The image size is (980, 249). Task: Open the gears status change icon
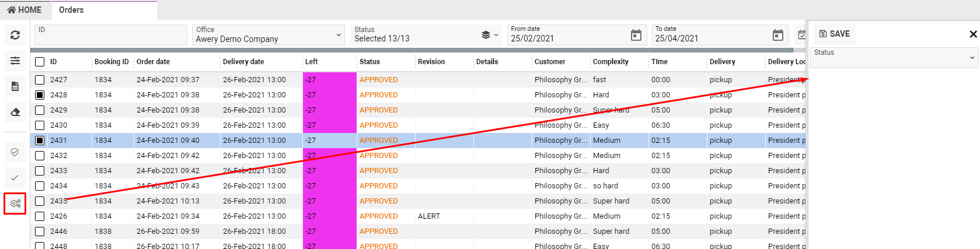(15, 204)
